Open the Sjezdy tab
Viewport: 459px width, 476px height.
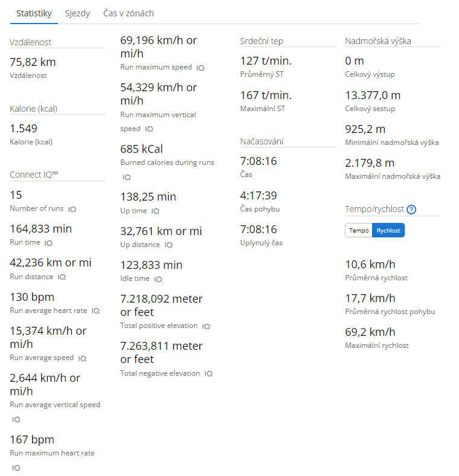click(x=77, y=13)
